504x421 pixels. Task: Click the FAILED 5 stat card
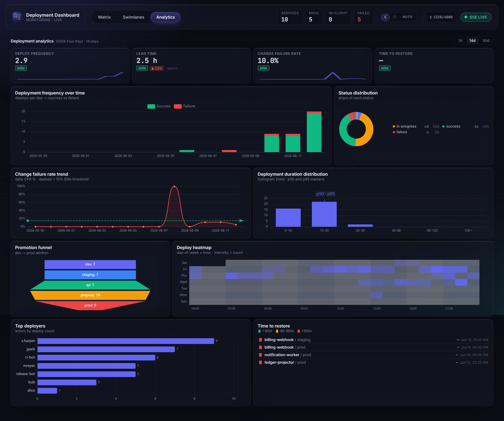pos(363,17)
